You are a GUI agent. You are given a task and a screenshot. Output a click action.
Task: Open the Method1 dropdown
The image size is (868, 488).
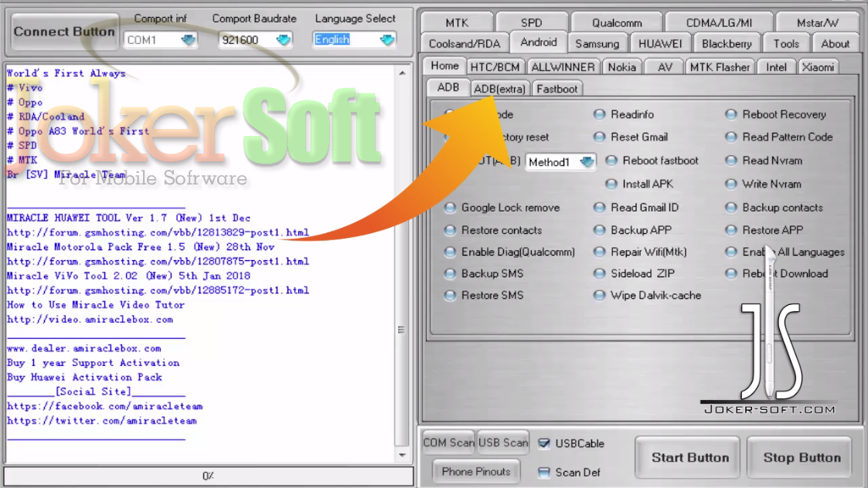point(560,162)
